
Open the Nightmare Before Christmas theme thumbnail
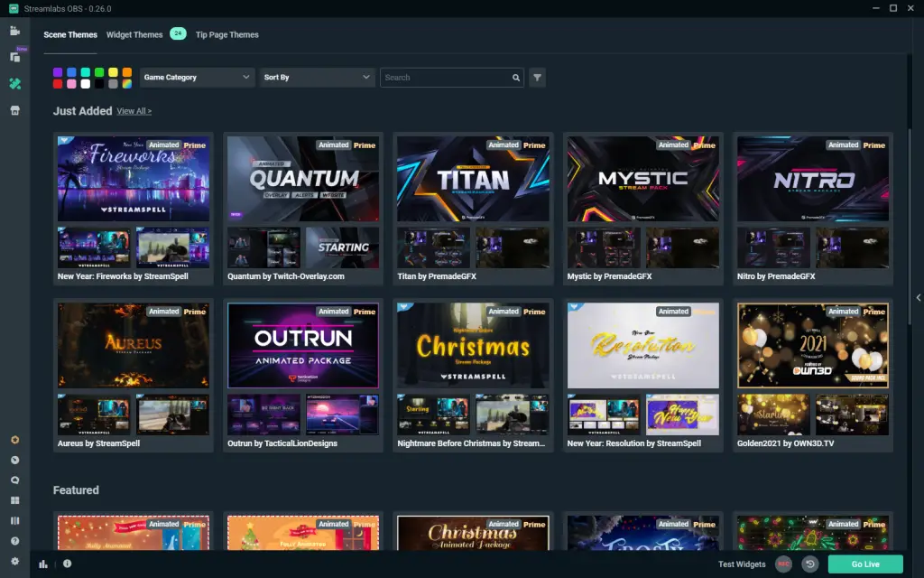pos(473,345)
